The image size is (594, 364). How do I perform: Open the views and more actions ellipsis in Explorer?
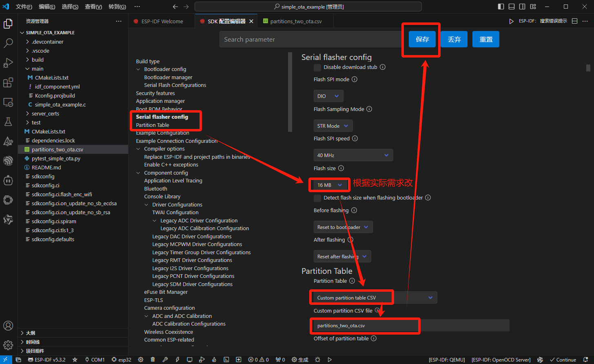click(119, 21)
